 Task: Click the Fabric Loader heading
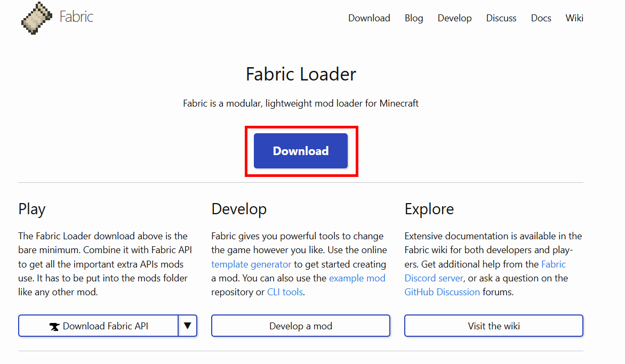[301, 74]
